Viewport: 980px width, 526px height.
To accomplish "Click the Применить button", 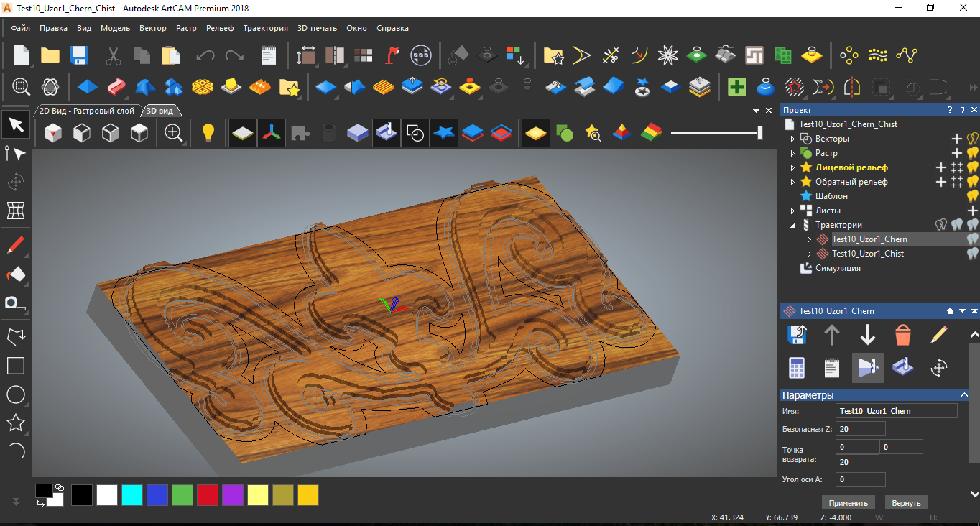I will tap(849, 502).
